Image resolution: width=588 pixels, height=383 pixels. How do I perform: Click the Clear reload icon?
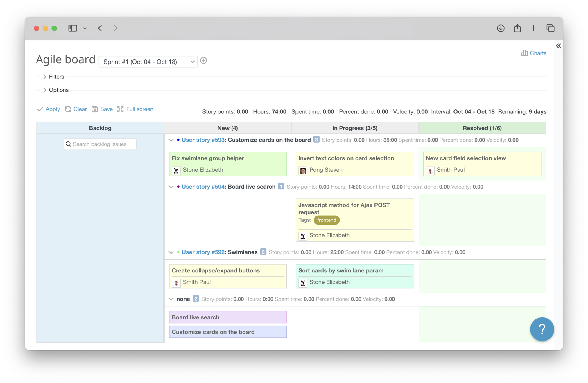(68, 109)
